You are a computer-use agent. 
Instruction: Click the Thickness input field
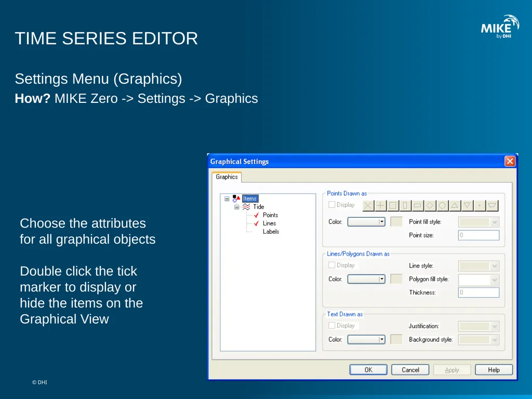[478, 292]
